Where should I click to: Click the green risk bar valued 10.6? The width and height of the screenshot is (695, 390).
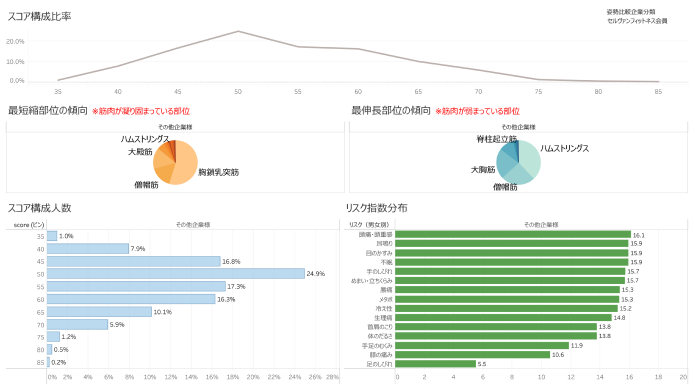point(472,355)
